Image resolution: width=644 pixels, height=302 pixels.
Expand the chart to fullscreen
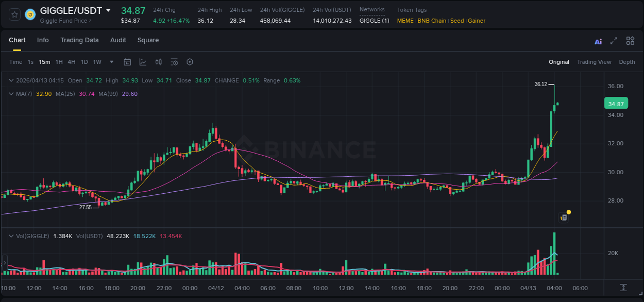(614, 41)
